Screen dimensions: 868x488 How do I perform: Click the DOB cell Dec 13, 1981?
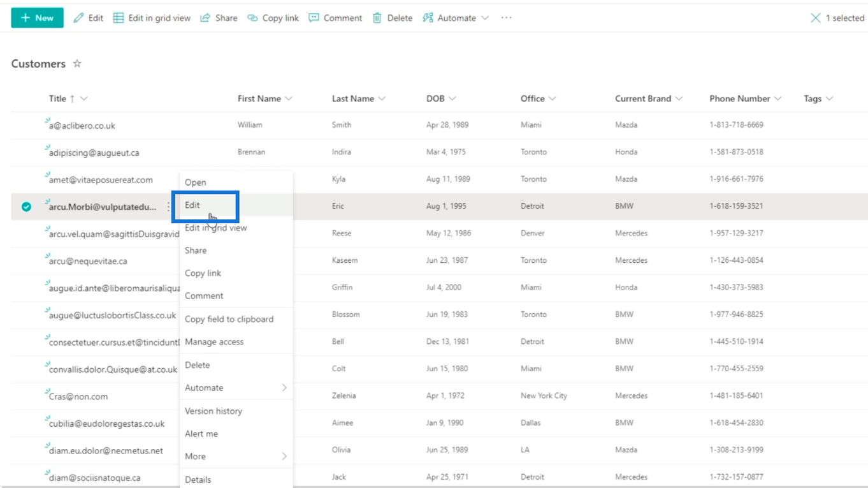(x=447, y=341)
